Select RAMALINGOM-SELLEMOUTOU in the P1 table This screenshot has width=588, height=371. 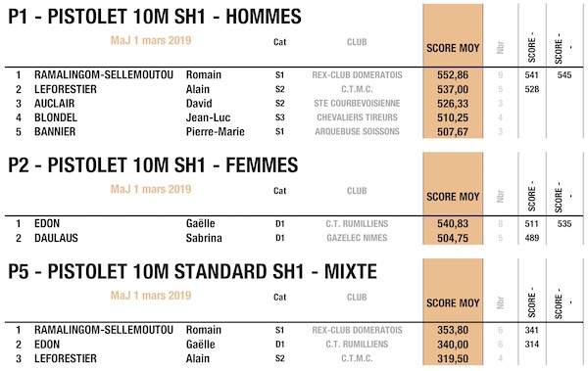(104, 74)
